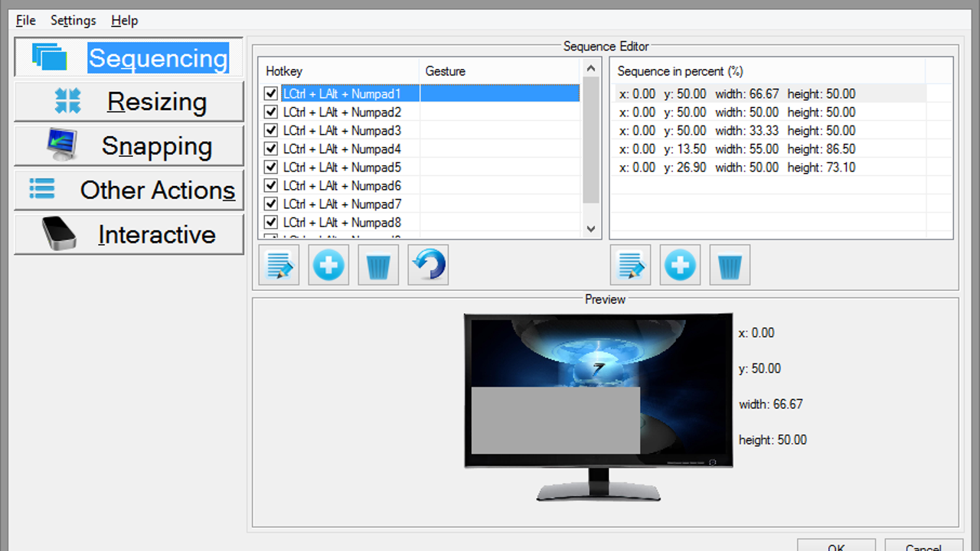Delete selected hotkey using trash icon
Image resolution: width=980 pixels, height=551 pixels.
(378, 266)
